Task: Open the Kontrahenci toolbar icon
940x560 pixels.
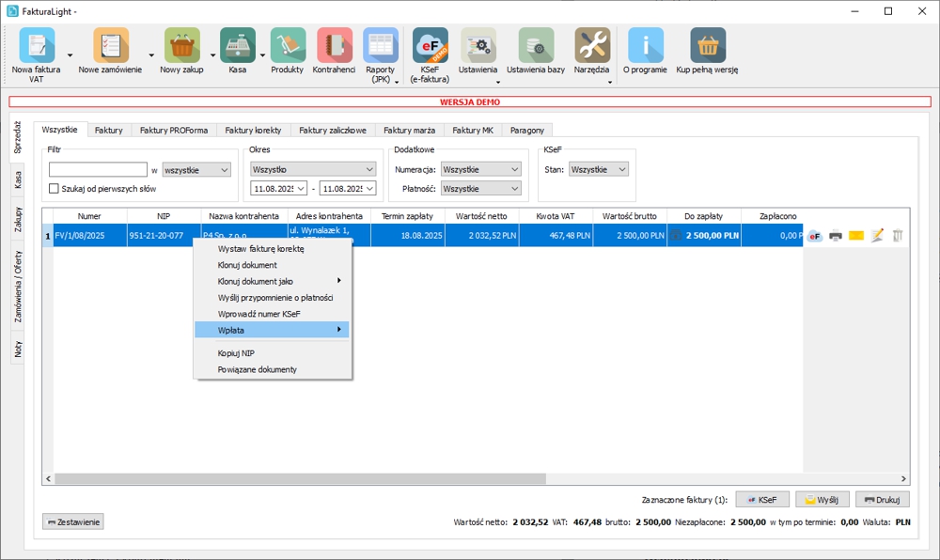Action: point(334,46)
